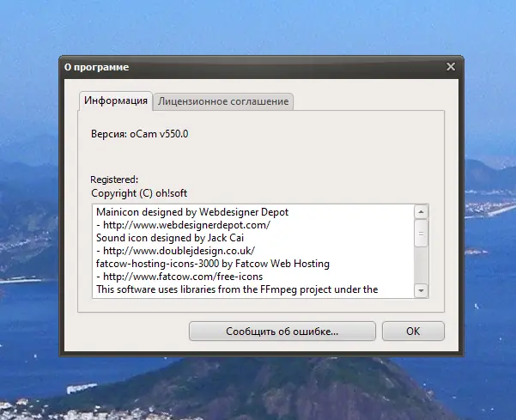The width and height of the screenshot is (516, 420).
Task: Click the credits scrollbar down arrow
Action: (x=421, y=290)
